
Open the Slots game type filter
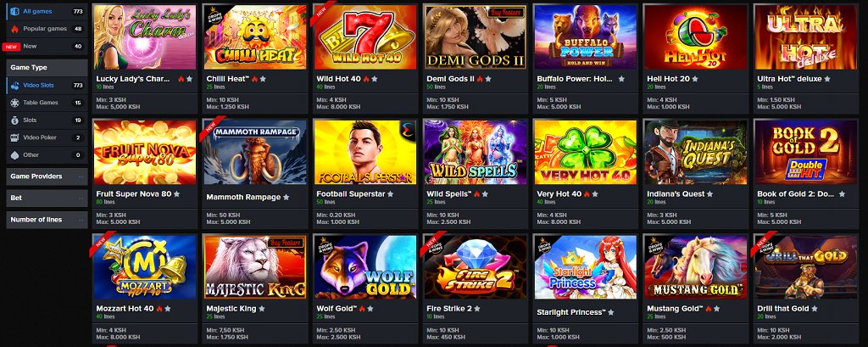47,120
